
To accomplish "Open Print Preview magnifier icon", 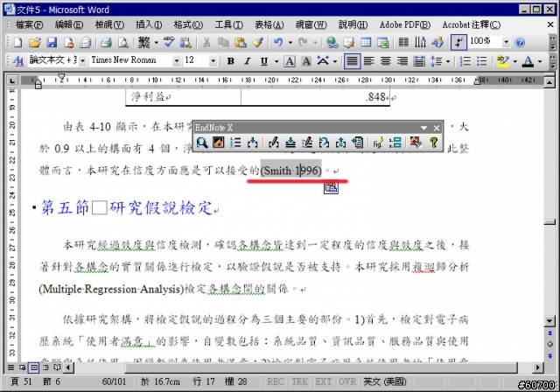I will pos(123,43).
